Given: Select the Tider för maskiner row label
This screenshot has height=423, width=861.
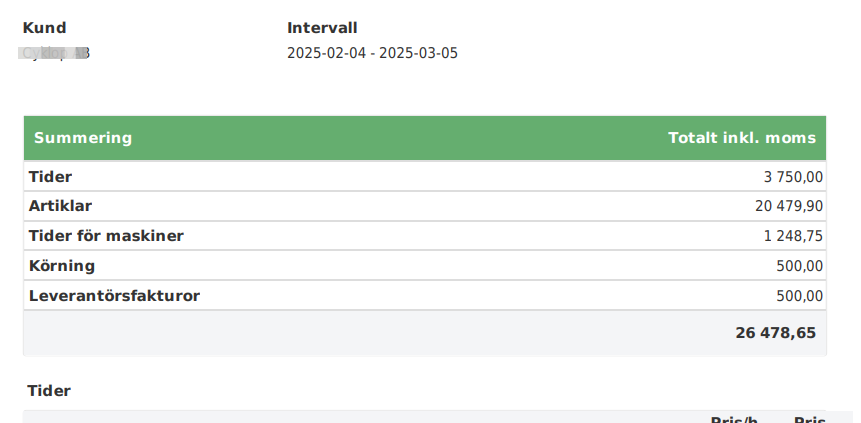Looking at the screenshot, I should click(x=106, y=236).
